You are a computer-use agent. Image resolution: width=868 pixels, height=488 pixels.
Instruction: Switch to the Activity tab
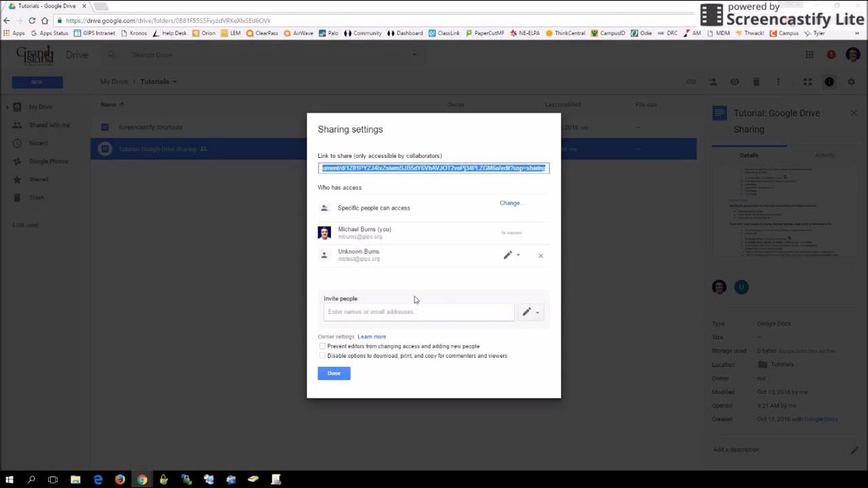click(825, 155)
